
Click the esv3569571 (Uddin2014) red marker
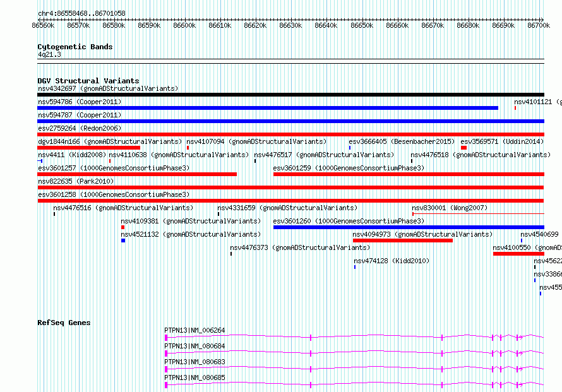point(463,148)
